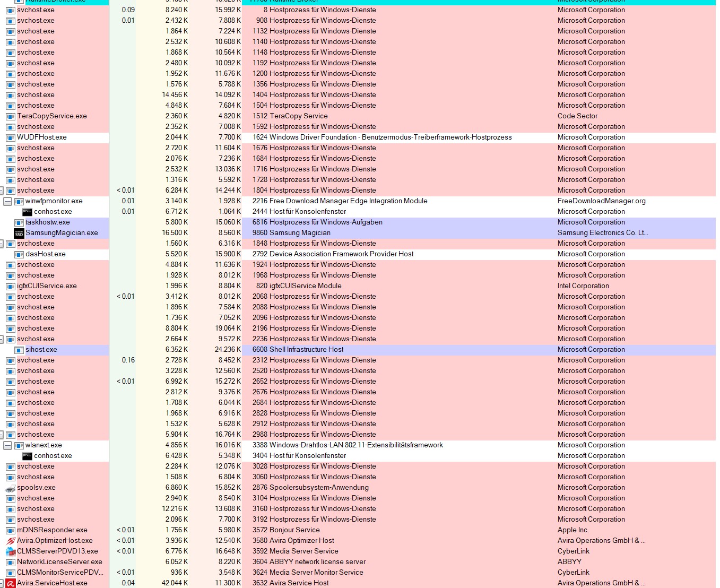Click company name 'Apple Inc.'
This screenshot has width=720, height=588.
[x=573, y=530]
